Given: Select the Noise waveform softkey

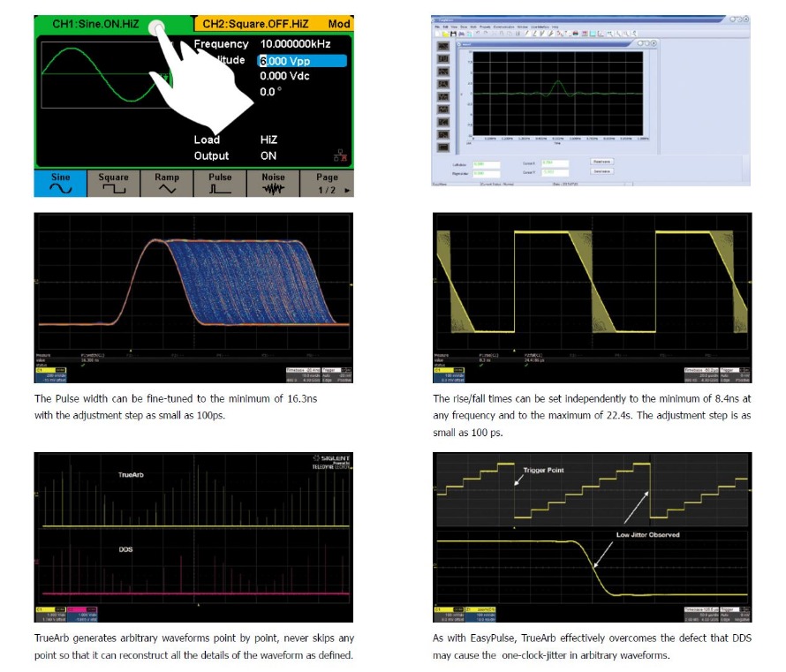Looking at the screenshot, I should [273, 184].
